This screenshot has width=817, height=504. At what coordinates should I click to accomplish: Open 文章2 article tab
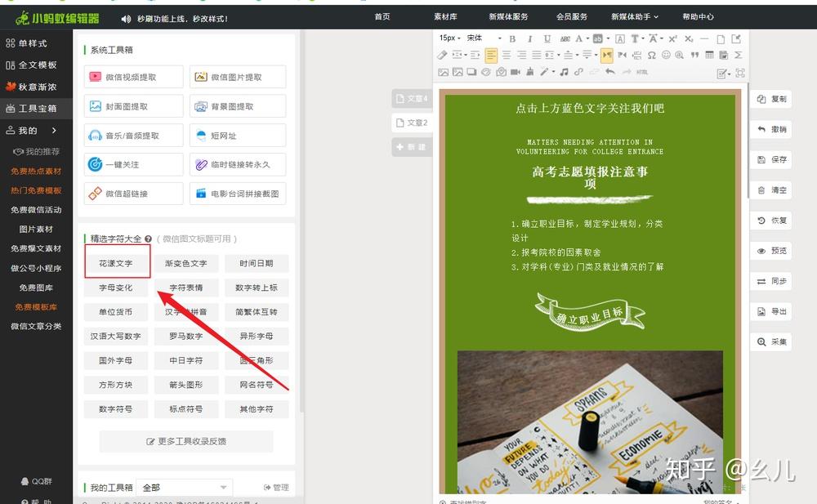tap(412, 123)
